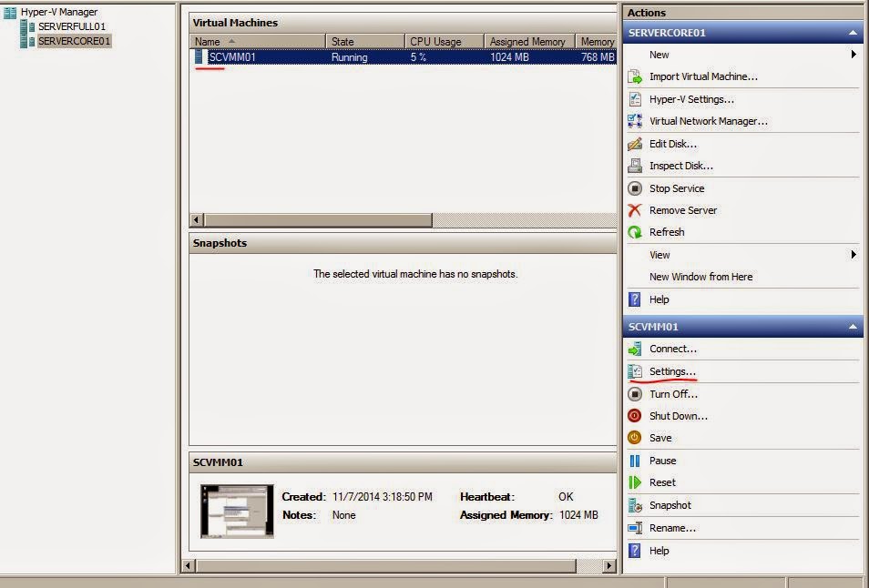Click the Turn Off action text
This screenshot has width=869, height=588.
tap(673, 394)
